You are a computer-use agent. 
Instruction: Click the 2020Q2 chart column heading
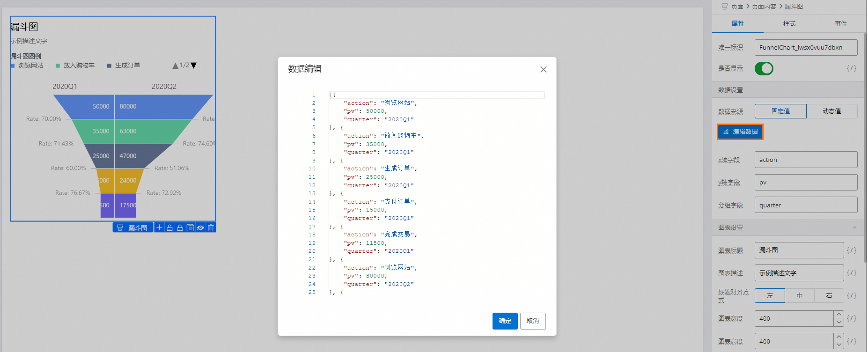[164, 87]
